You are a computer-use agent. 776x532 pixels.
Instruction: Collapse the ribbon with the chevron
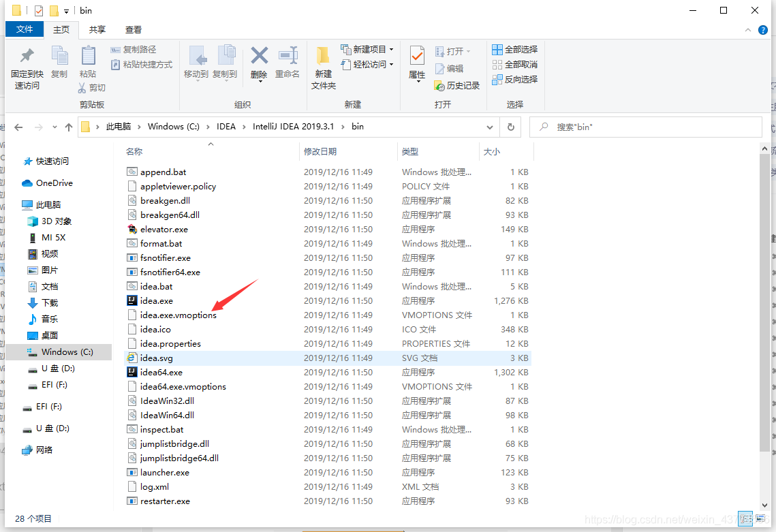click(x=747, y=30)
